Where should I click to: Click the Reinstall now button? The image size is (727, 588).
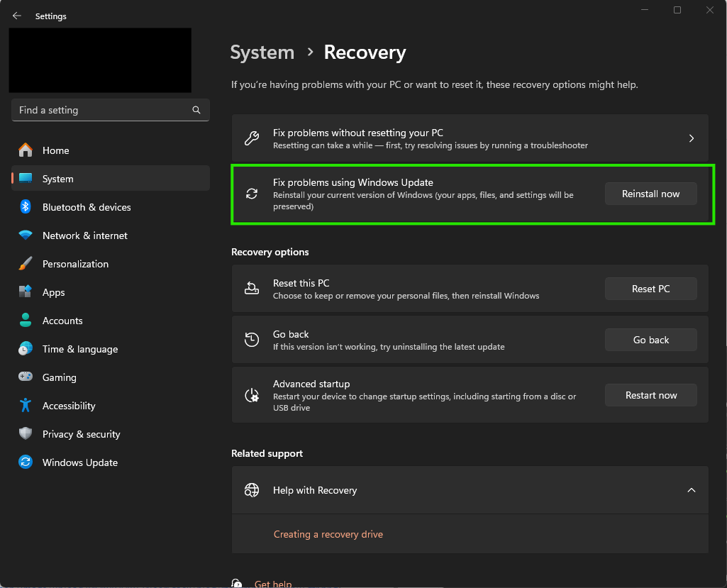pyautogui.click(x=650, y=194)
